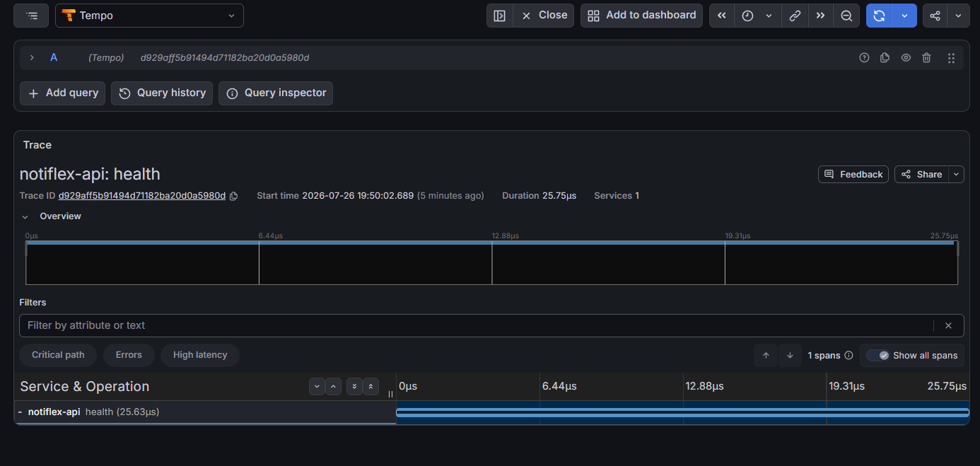Image resolution: width=980 pixels, height=466 pixels.
Task: Expand query row A
Action: coord(32,57)
